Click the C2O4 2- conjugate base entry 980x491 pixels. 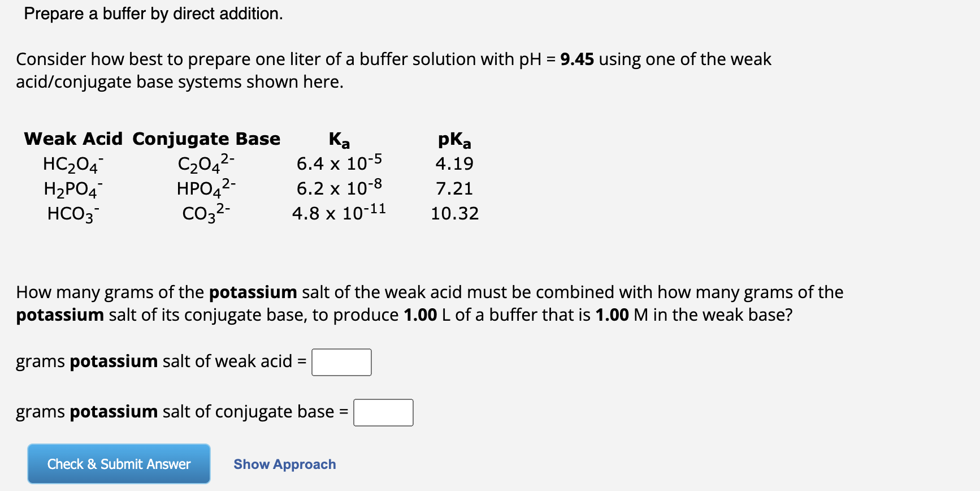(x=205, y=163)
